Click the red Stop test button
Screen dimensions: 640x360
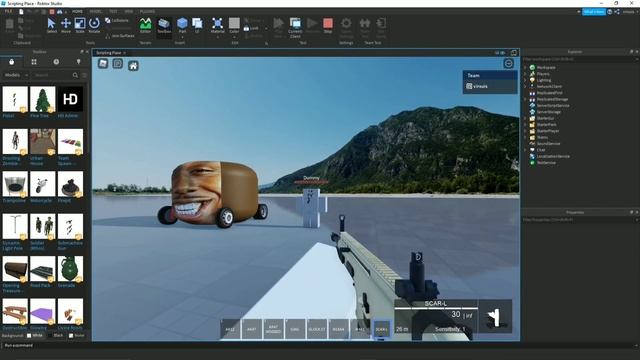click(328, 25)
